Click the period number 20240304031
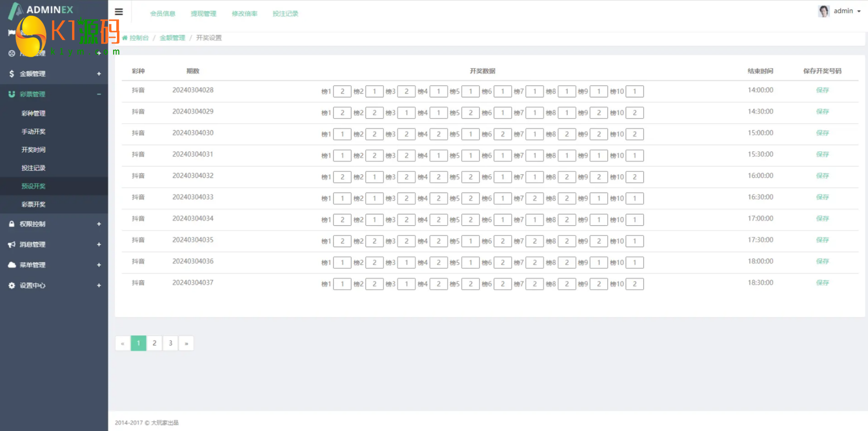The height and width of the screenshot is (431, 868). coord(193,154)
